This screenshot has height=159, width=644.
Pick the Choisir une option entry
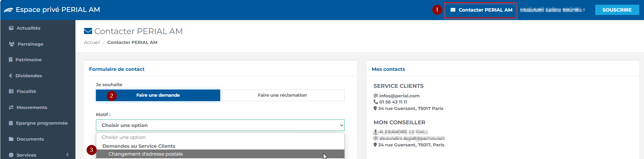[220, 137]
